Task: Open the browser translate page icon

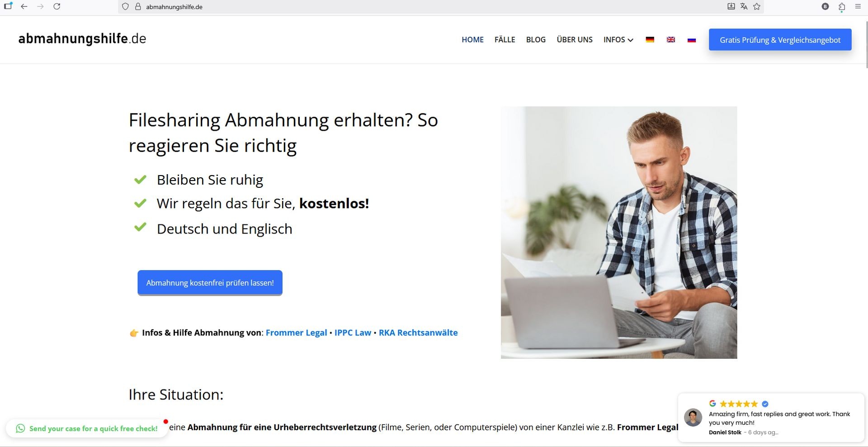Action: (x=744, y=6)
